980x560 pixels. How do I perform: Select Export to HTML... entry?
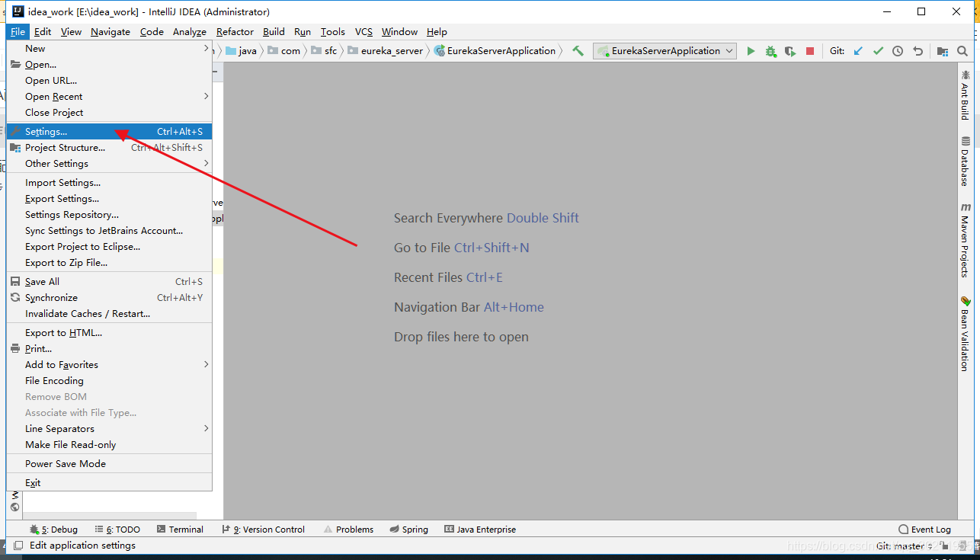pyautogui.click(x=110, y=333)
